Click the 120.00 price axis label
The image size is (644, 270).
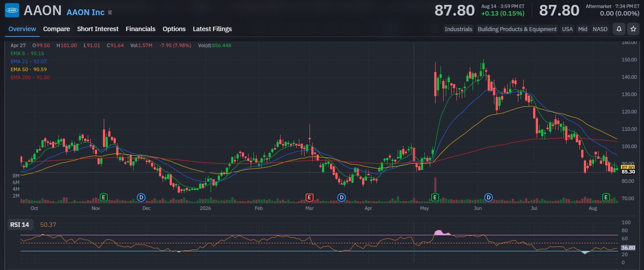pyautogui.click(x=629, y=112)
